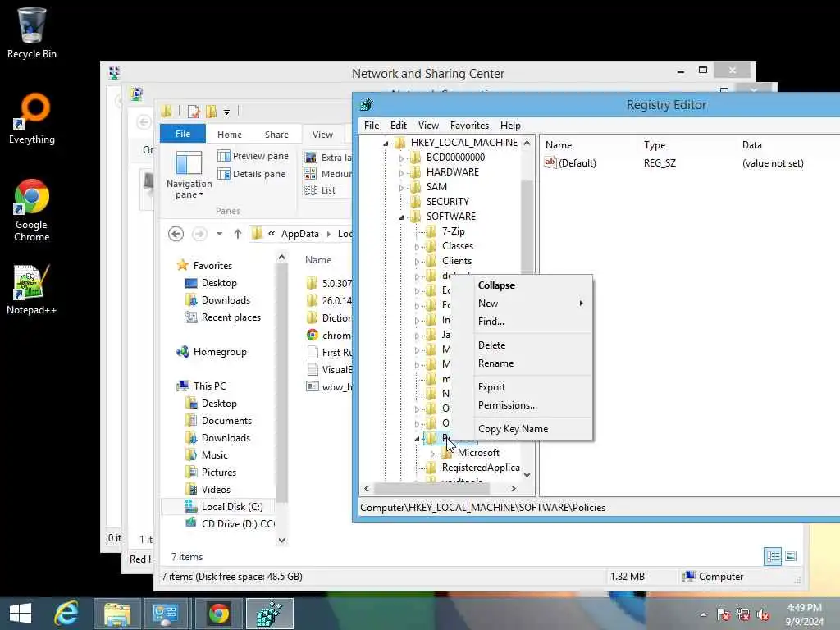840x630 pixels.
Task: Expand the Classes registry key
Action: (416, 246)
